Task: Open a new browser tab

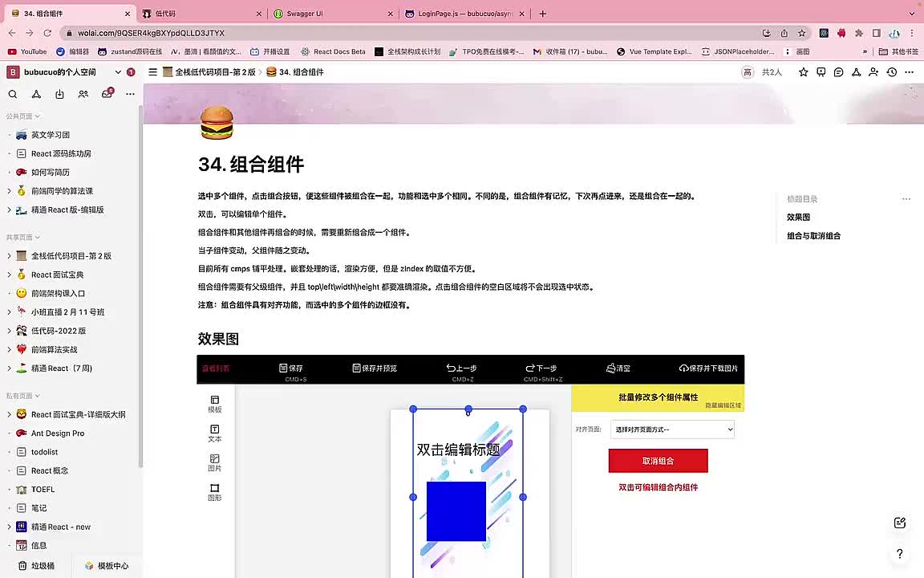Action: (543, 14)
